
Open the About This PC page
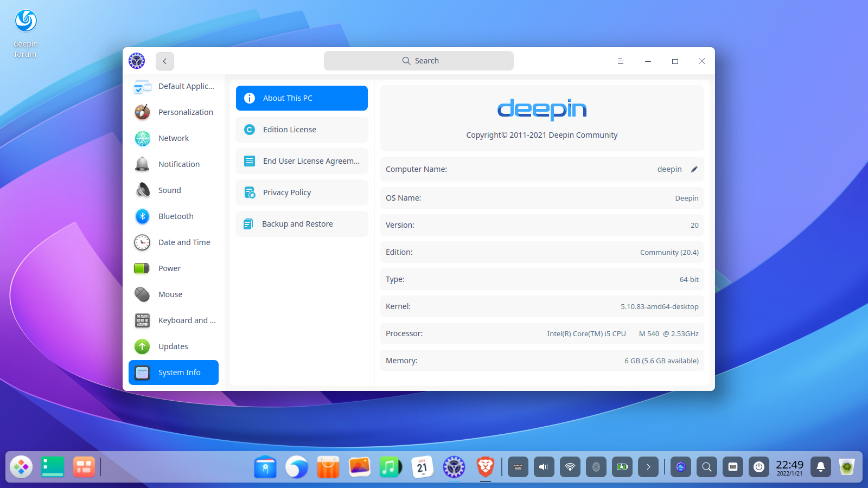click(302, 98)
